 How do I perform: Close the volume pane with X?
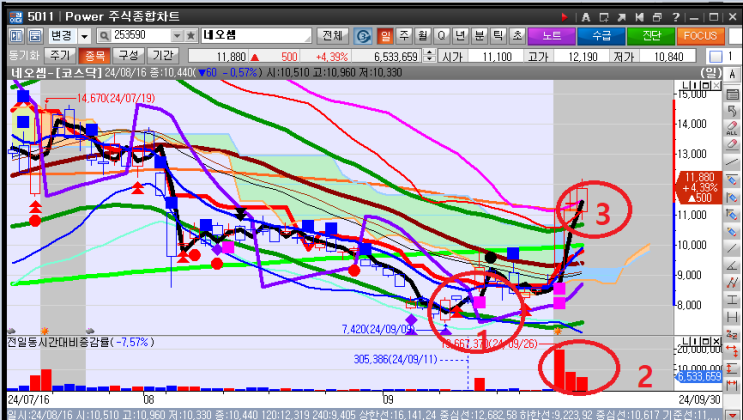point(716,341)
